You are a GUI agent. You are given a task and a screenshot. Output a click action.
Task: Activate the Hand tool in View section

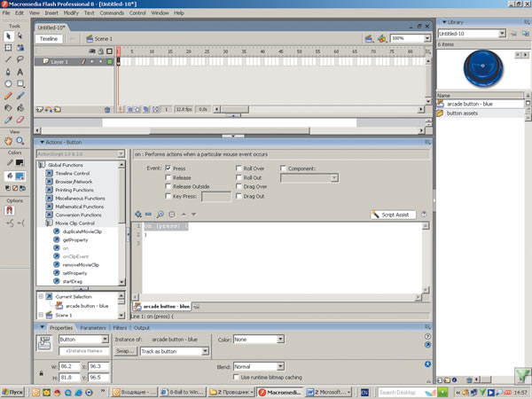coord(9,141)
